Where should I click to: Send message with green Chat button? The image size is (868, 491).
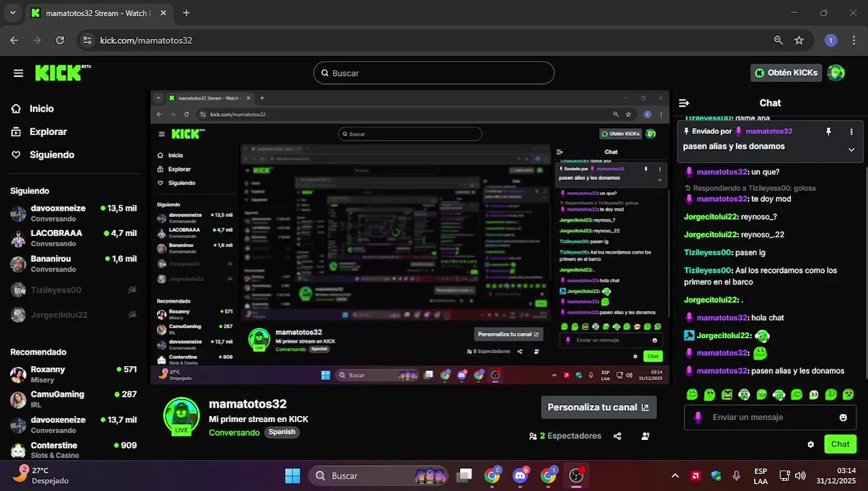coord(840,444)
